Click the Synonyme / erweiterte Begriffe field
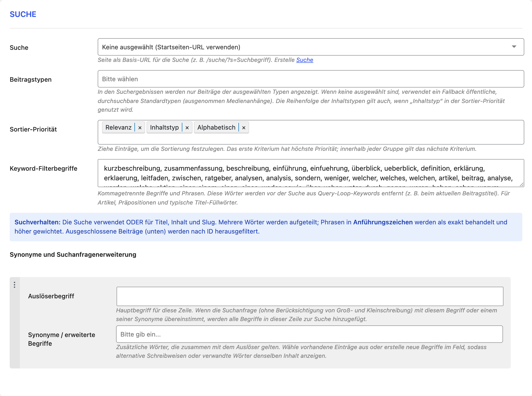Viewport: 532px width, 396px height. (x=310, y=334)
